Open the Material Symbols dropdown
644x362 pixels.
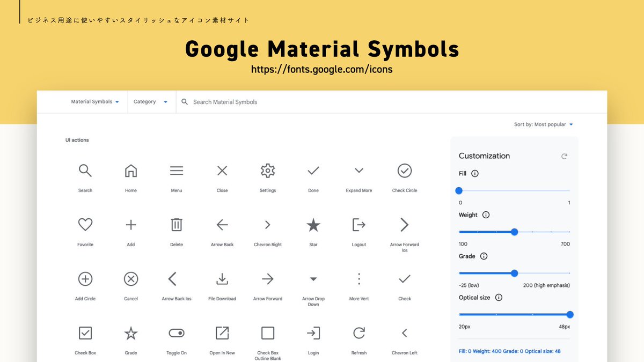click(x=95, y=102)
